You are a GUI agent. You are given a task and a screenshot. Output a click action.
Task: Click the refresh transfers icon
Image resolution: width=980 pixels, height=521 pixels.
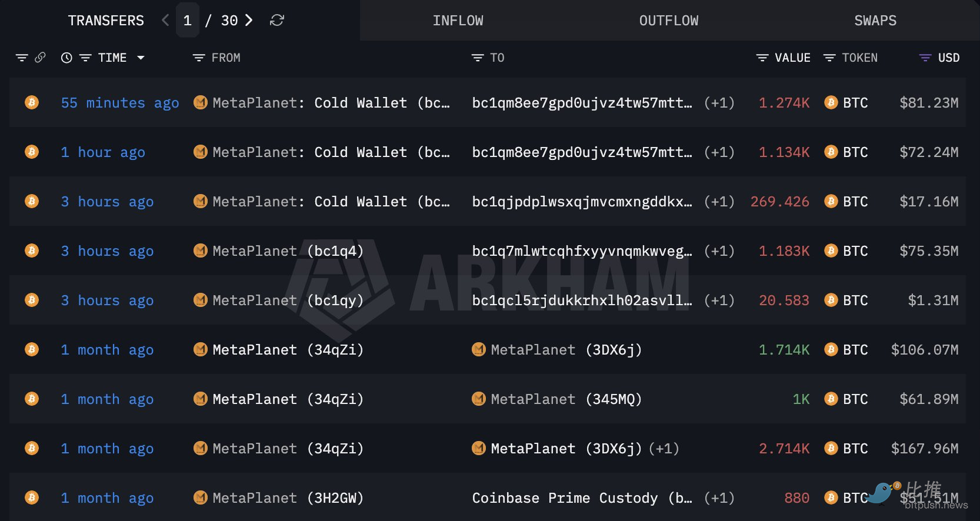(x=277, y=21)
